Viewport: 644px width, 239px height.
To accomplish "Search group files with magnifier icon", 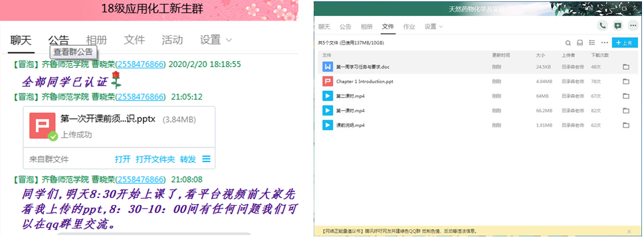I will [x=568, y=42].
